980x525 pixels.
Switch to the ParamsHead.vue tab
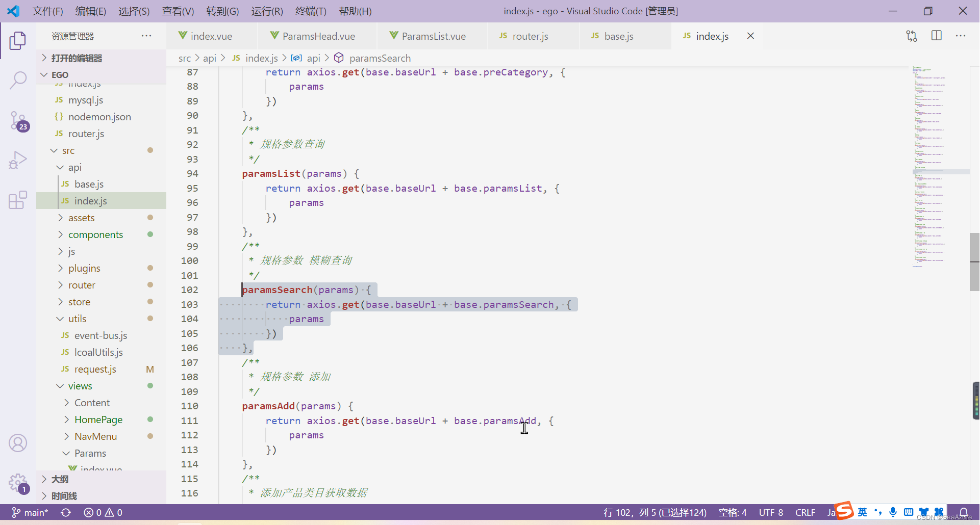coord(318,36)
